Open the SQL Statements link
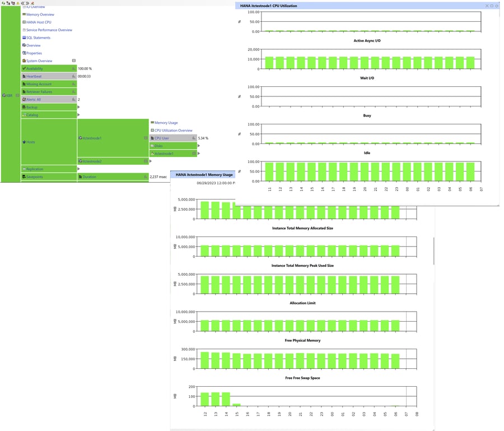 pyautogui.click(x=38, y=38)
